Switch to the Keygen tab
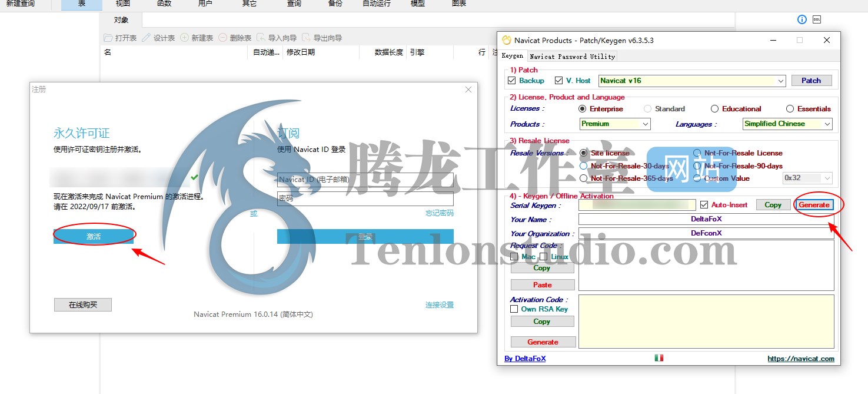 tap(512, 56)
